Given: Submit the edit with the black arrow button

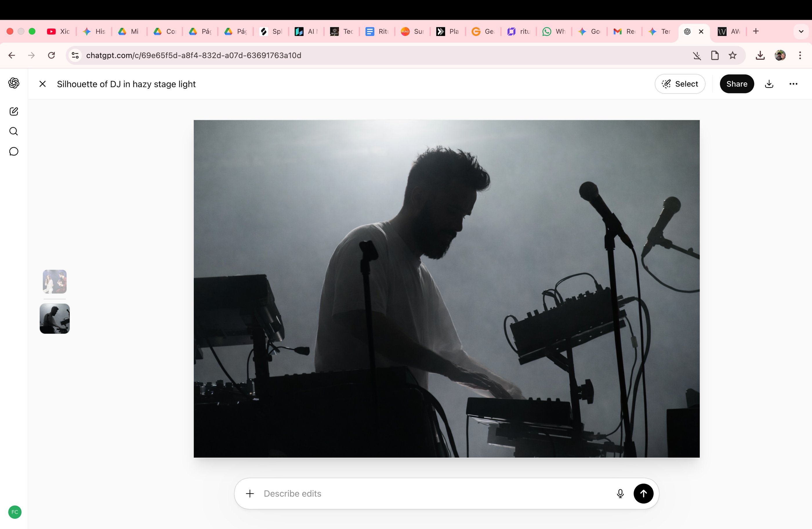Looking at the screenshot, I should (643, 494).
